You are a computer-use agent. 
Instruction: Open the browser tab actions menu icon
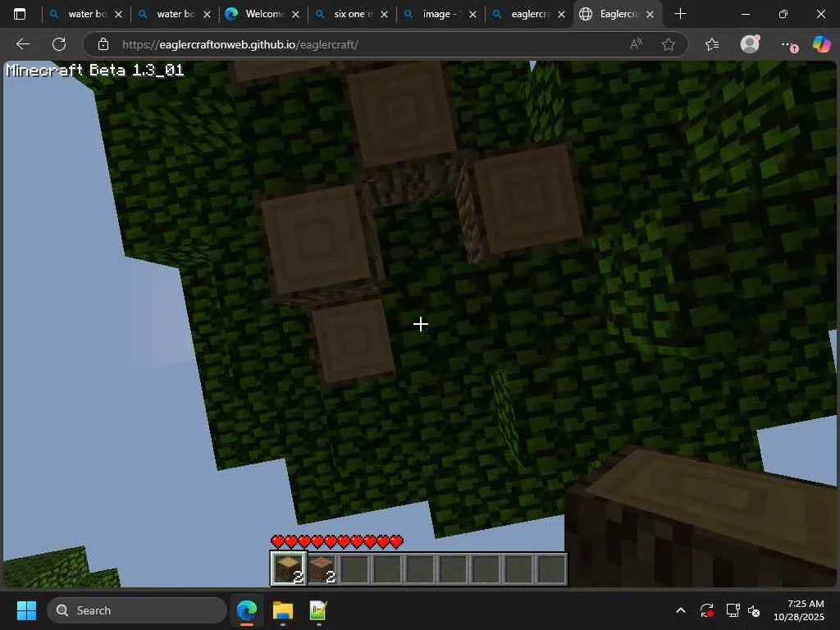pyautogui.click(x=20, y=14)
